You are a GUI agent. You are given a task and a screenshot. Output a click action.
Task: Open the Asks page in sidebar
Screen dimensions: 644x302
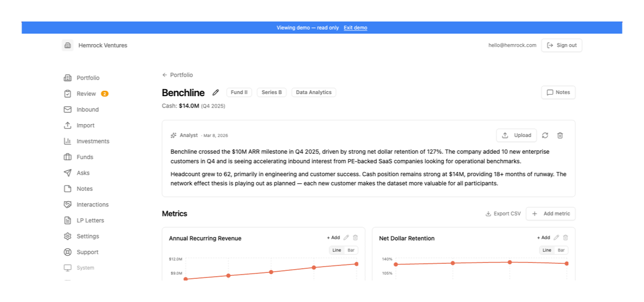[83, 173]
